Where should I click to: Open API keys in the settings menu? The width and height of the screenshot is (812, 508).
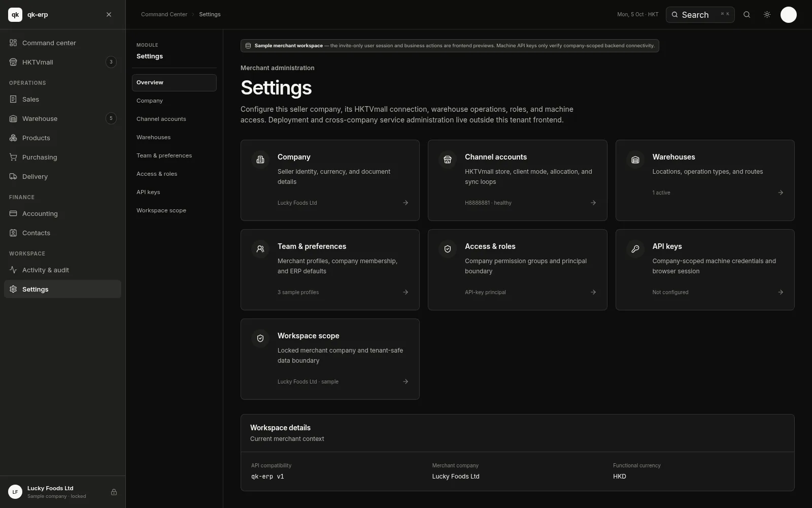coord(174,192)
